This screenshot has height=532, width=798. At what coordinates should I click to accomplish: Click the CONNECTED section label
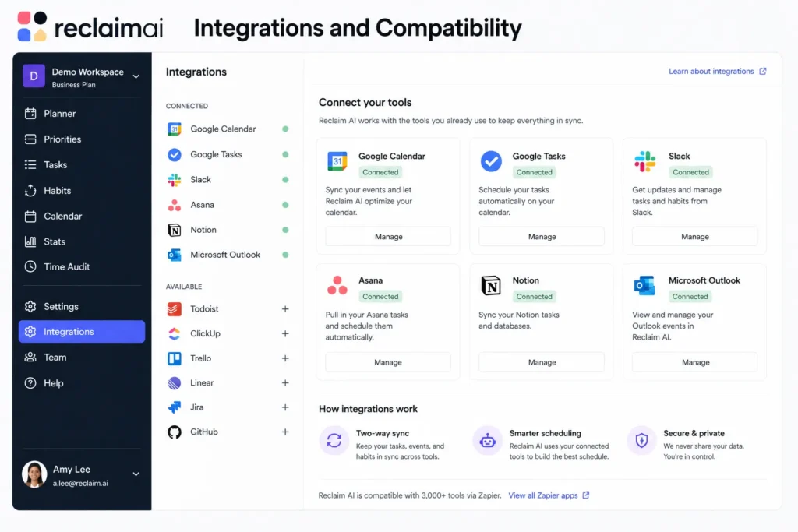[187, 106]
